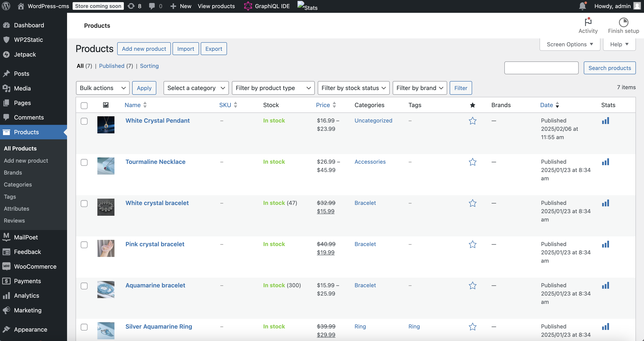This screenshot has width=644, height=341.
Task: Open the Bulk actions dropdown
Action: (x=102, y=88)
